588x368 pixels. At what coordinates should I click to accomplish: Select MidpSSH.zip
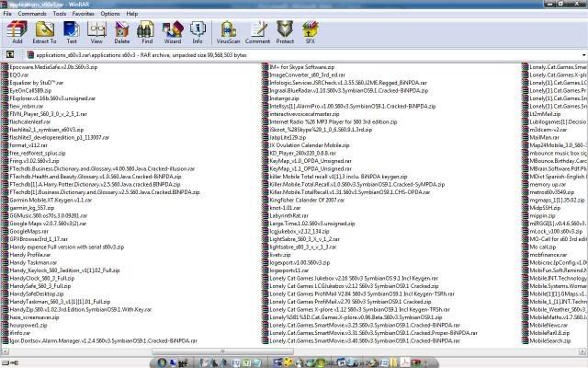click(545, 208)
